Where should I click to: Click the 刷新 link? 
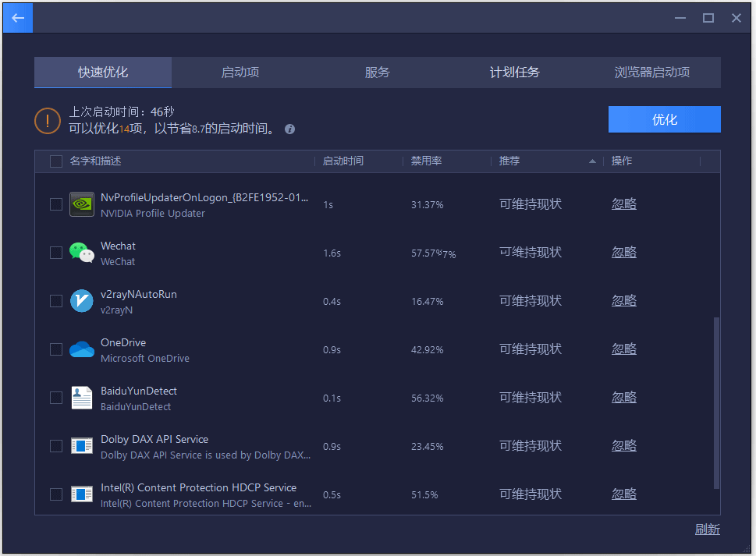click(x=708, y=529)
